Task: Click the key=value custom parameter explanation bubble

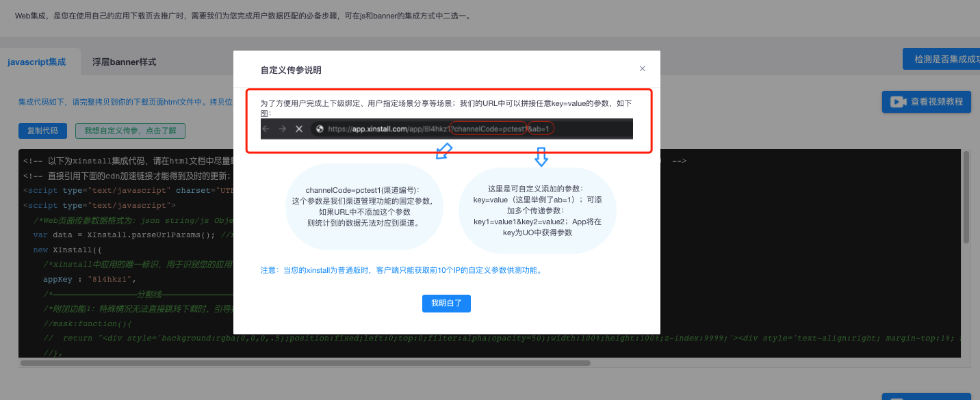Action: 537,210
